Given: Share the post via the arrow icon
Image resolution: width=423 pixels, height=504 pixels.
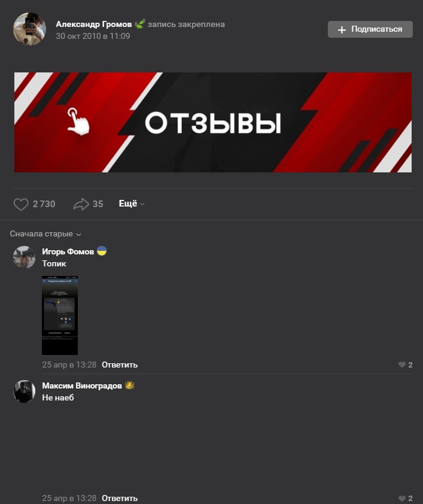Looking at the screenshot, I should coord(81,204).
